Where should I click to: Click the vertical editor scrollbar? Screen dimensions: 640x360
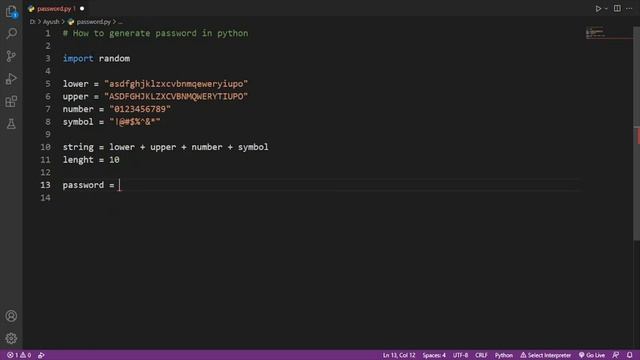pyautogui.click(x=636, y=133)
